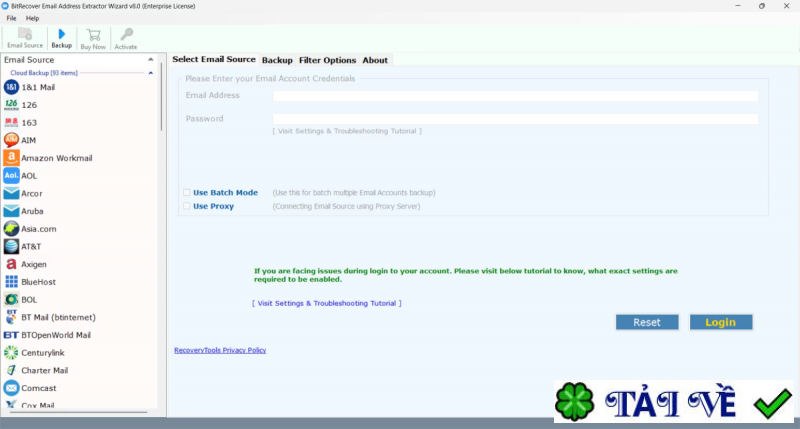Pick the AOL source icon
Screen dimensions: 800x429
[11, 175]
